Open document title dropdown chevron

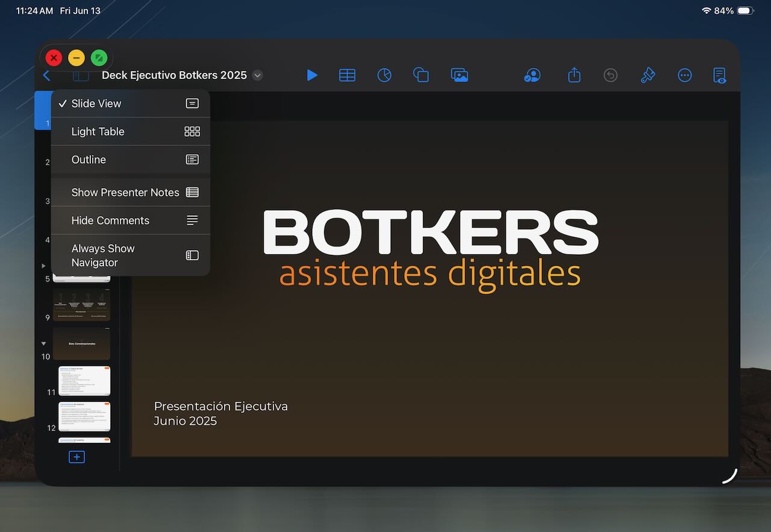tap(257, 75)
